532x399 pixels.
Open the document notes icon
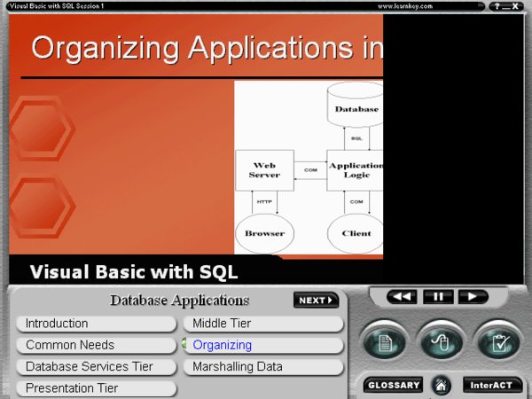[385, 341]
